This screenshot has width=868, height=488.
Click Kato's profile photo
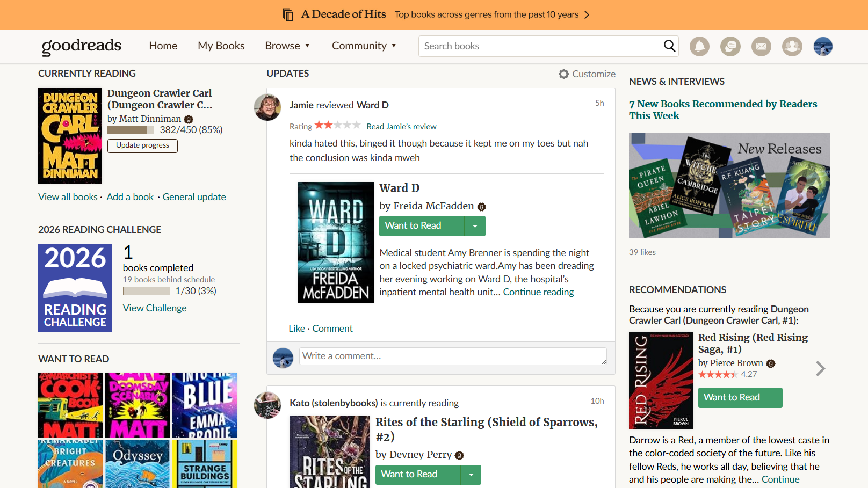click(267, 405)
